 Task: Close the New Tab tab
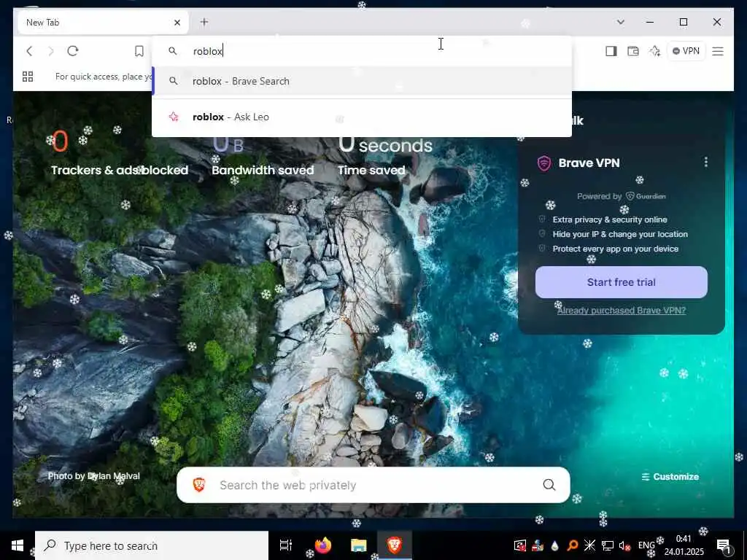click(x=177, y=23)
